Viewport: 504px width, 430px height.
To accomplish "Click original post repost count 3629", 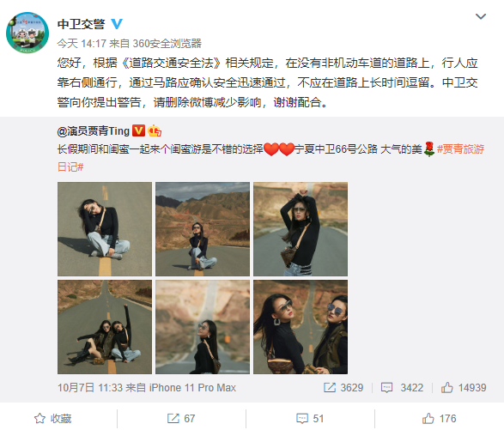I will click(x=343, y=388).
